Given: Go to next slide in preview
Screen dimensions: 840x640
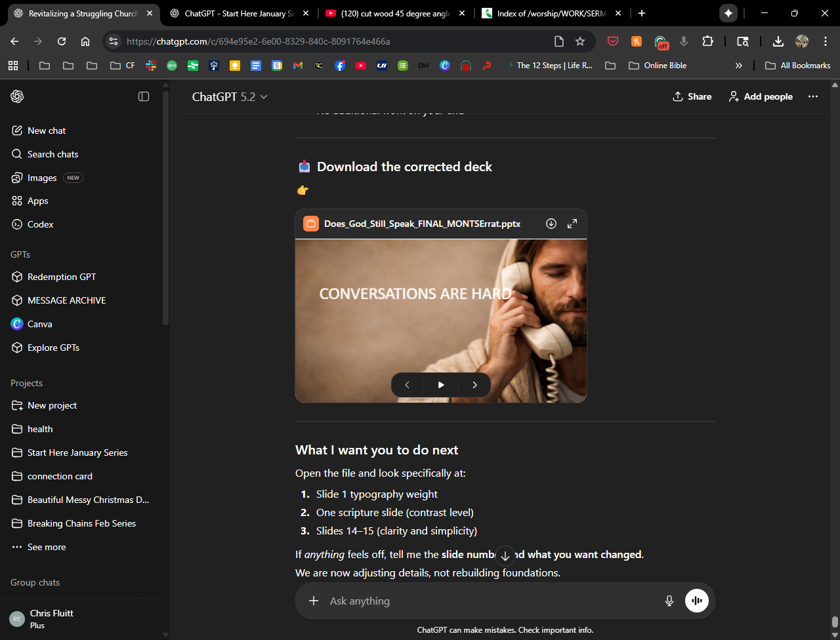Looking at the screenshot, I should pos(474,385).
